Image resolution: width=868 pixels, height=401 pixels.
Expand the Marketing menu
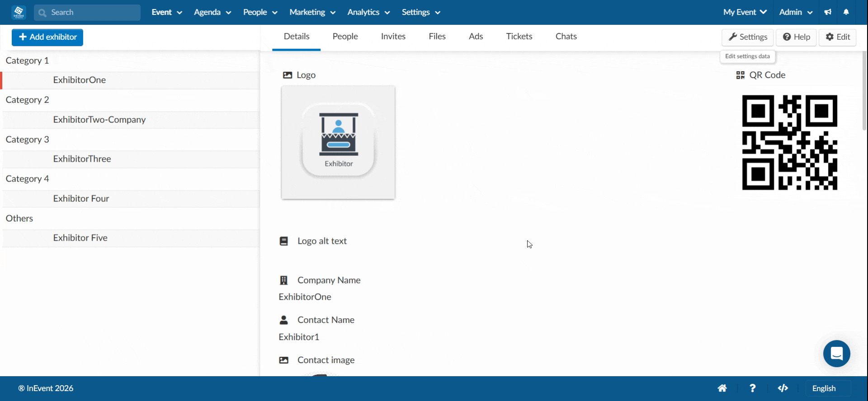click(312, 12)
